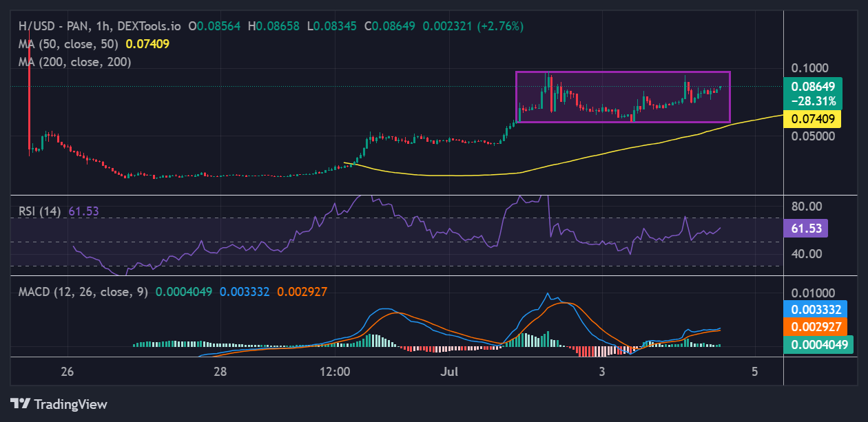
Task: Click the green 0.0004049 histogram value tag
Action: pyautogui.click(x=818, y=345)
